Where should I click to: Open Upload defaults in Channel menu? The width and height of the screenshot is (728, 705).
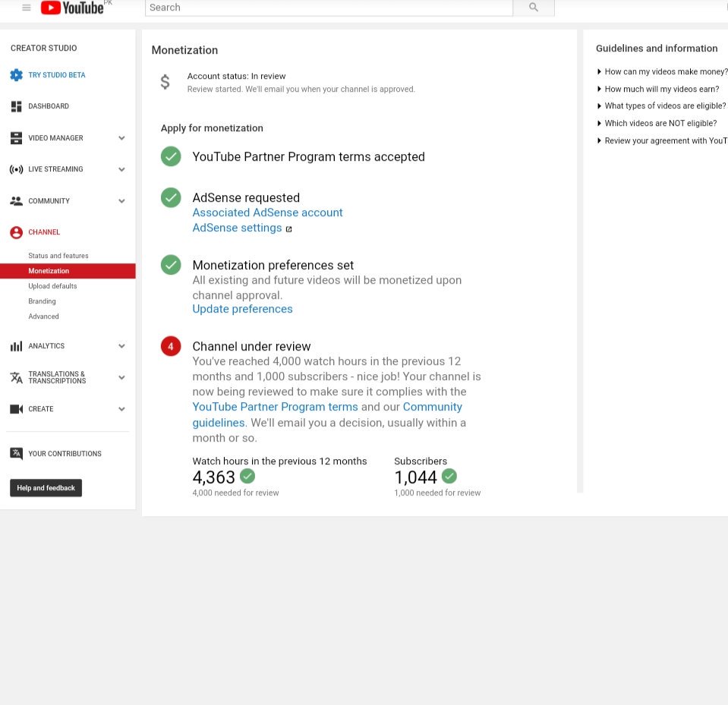pyautogui.click(x=52, y=286)
